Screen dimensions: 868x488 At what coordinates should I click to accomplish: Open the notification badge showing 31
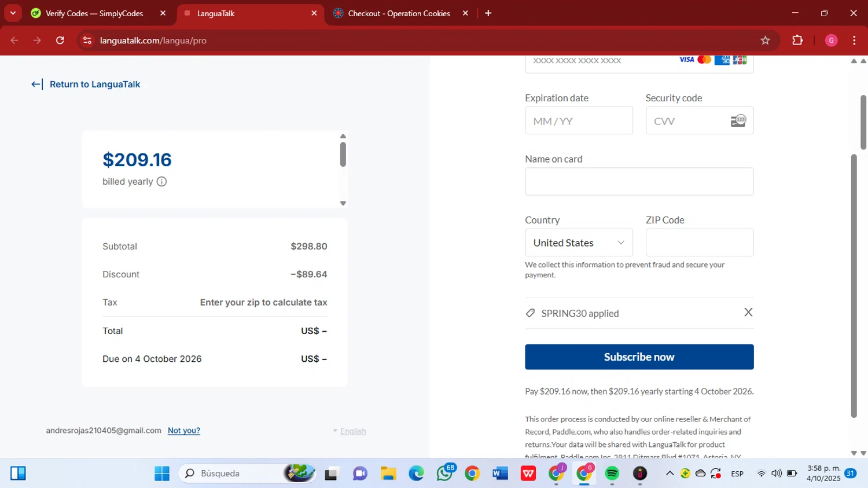851,473
